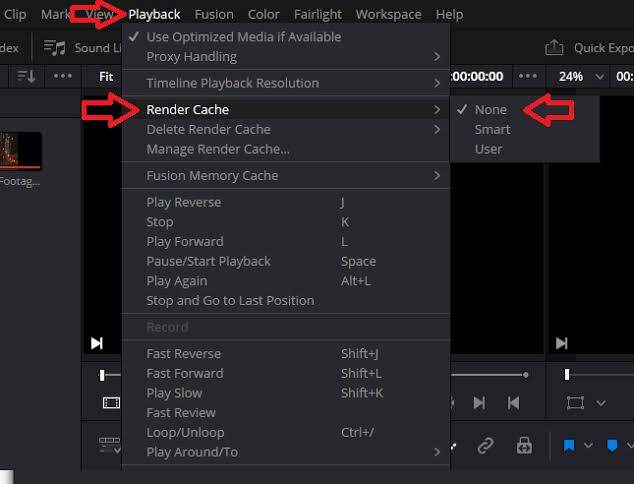The image size is (634, 484).
Task: Click source scrubber end handle
Action: click(x=526, y=375)
